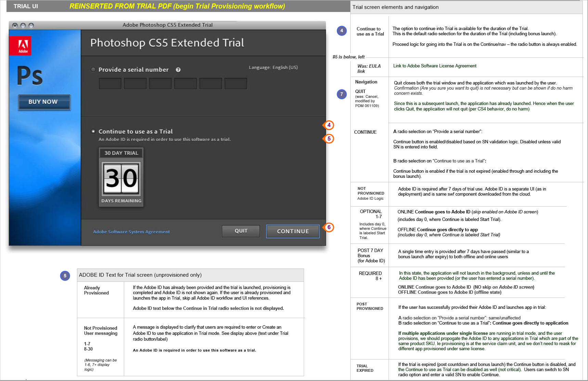Click 'Not Provisioned User messaging' row label
Image resolution: width=588 pixels, height=381 pixels.
click(101, 331)
